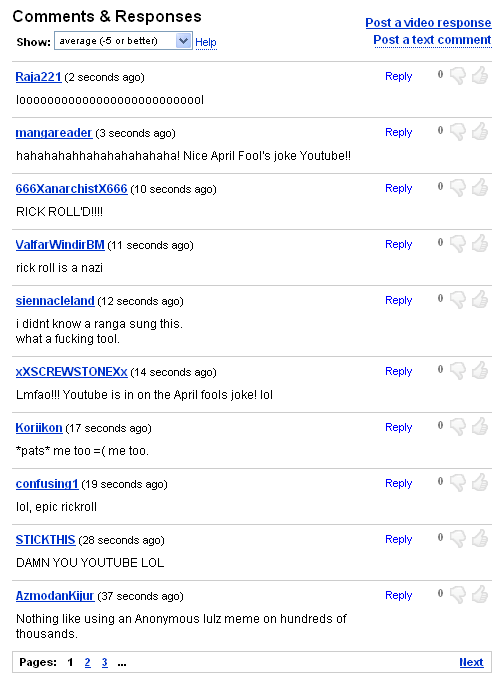Thumbs down xXSCREWSTONEXx's comment
The image size is (503, 677).
click(x=458, y=371)
